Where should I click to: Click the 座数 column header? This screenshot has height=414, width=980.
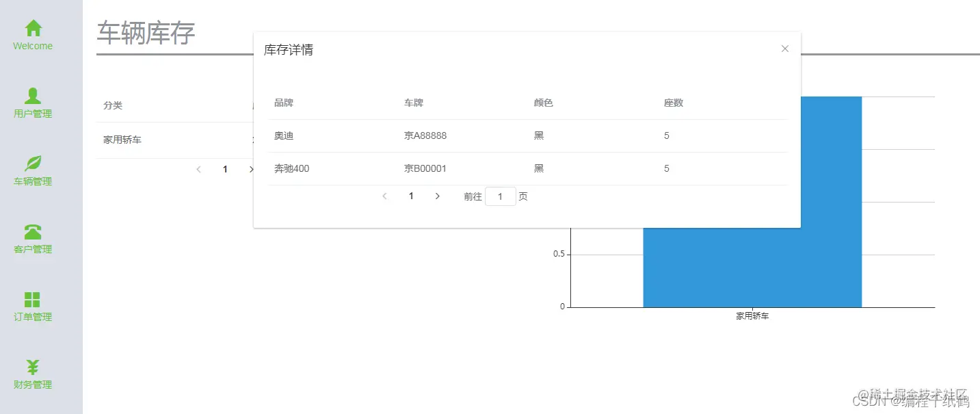[x=674, y=103]
